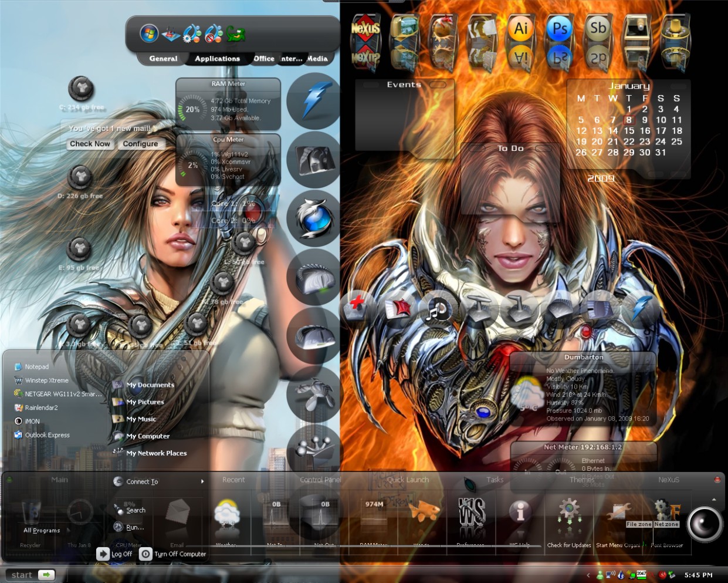Image resolution: width=728 pixels, height=583 pixels.
Task: Click the RAM Meter 20% gauge
Action: 192,109
